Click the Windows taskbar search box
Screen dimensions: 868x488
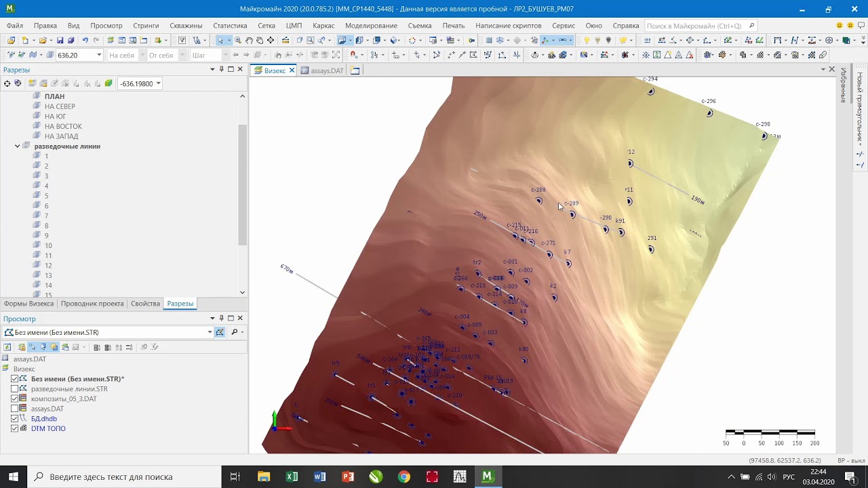[x=124, y=476]
